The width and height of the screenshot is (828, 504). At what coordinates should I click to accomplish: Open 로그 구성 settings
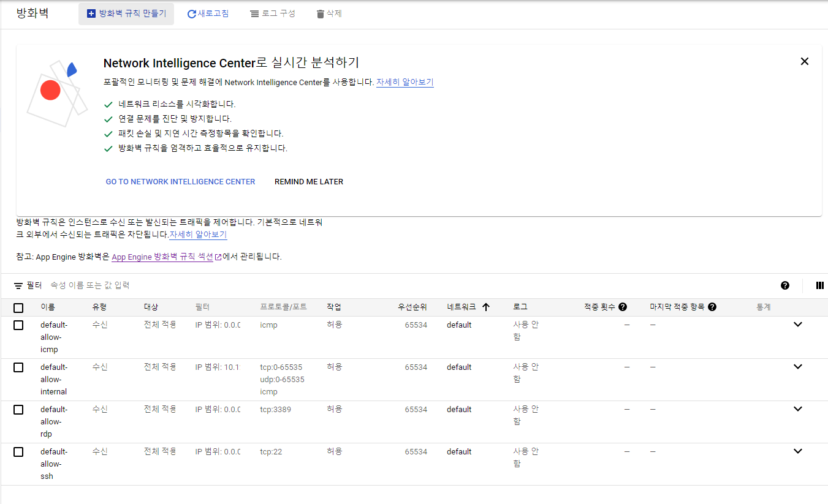[x=273, y=13]
